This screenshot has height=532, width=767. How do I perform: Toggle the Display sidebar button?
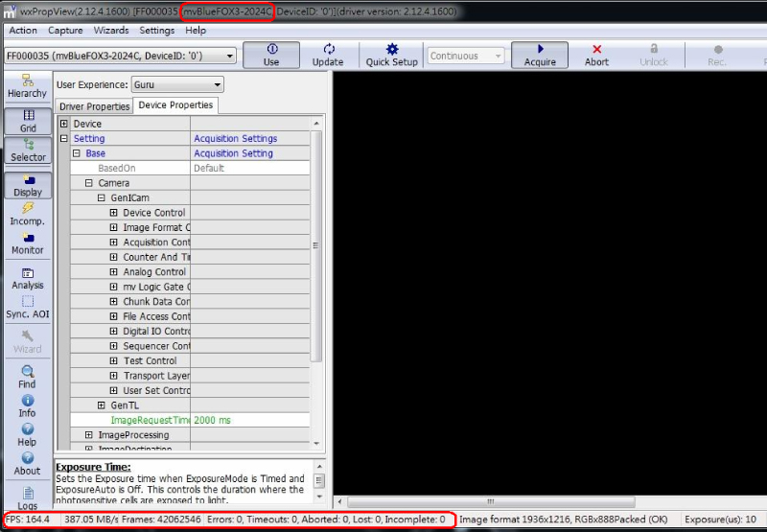[28, 185]
